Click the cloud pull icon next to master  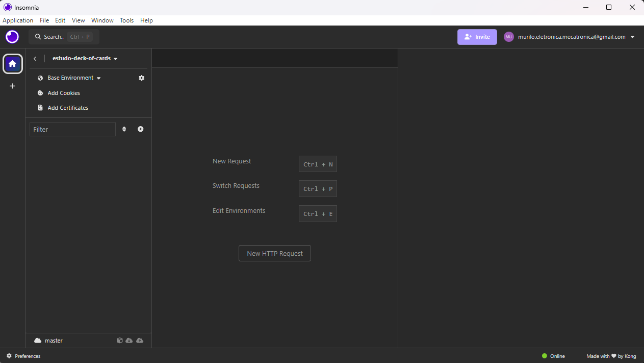click(129, 341)
